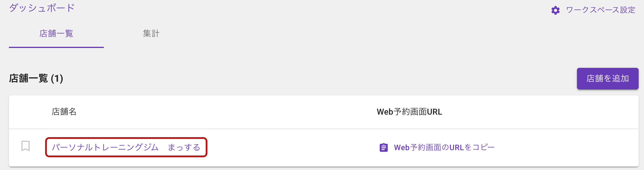The image size is (644, 170).
Task: Open store パーソナルトレーニングジム まっする
Action: (x=126, y=147)
